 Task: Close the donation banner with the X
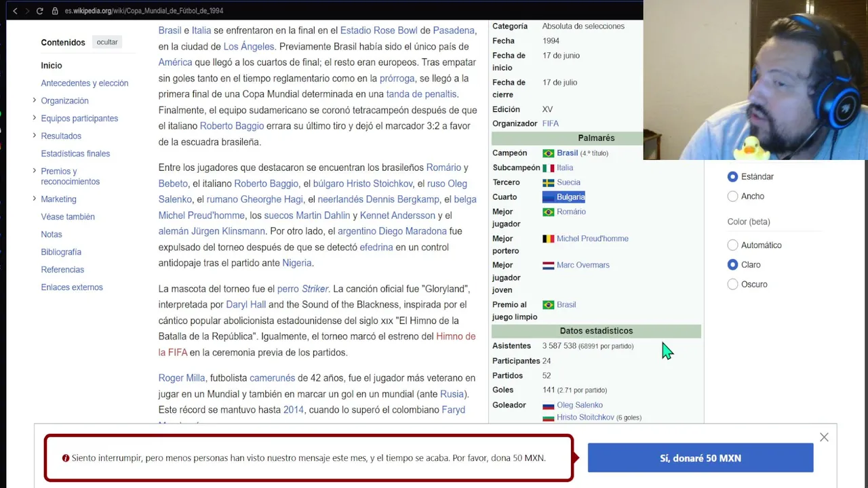pos(824,437)
